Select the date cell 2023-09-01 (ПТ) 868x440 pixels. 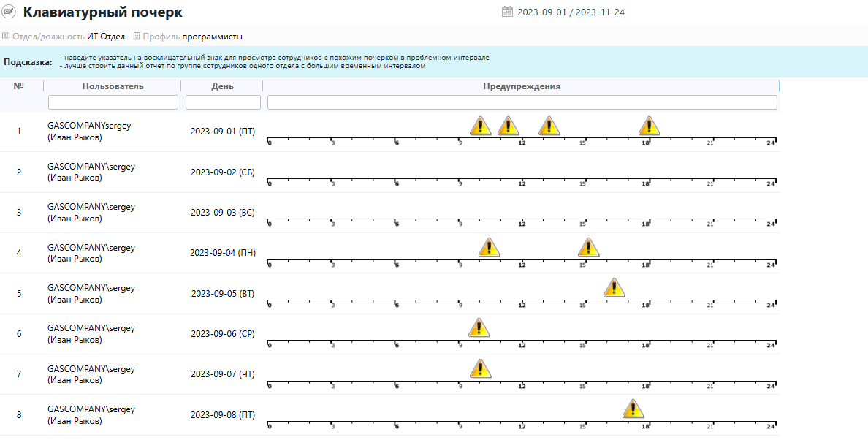[x=223, y=132]
